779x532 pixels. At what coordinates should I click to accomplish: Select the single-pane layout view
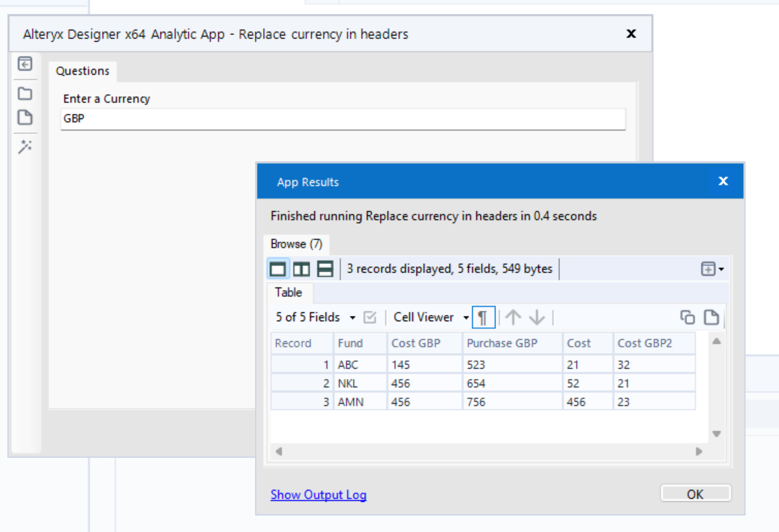[x=278, y=269]
